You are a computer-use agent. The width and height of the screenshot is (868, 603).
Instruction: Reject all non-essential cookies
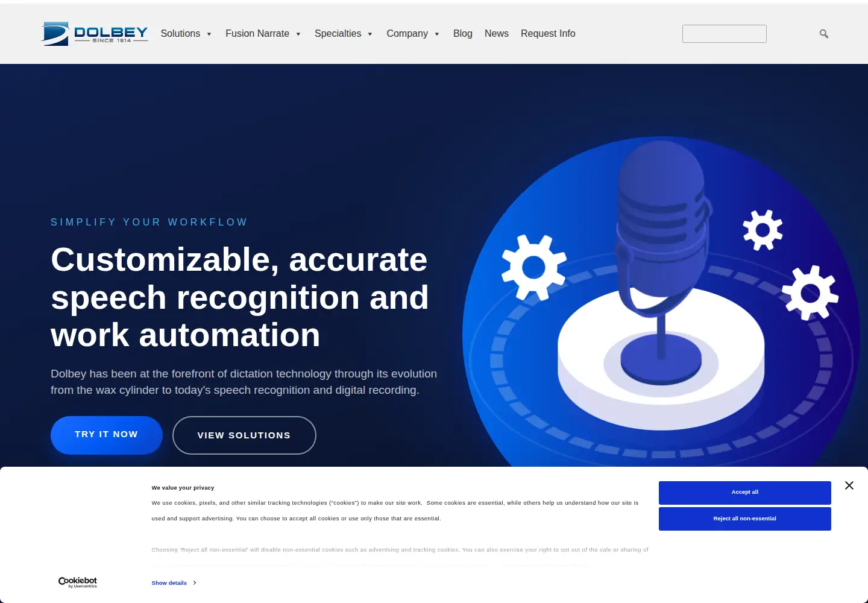click(x=745, y=519)
